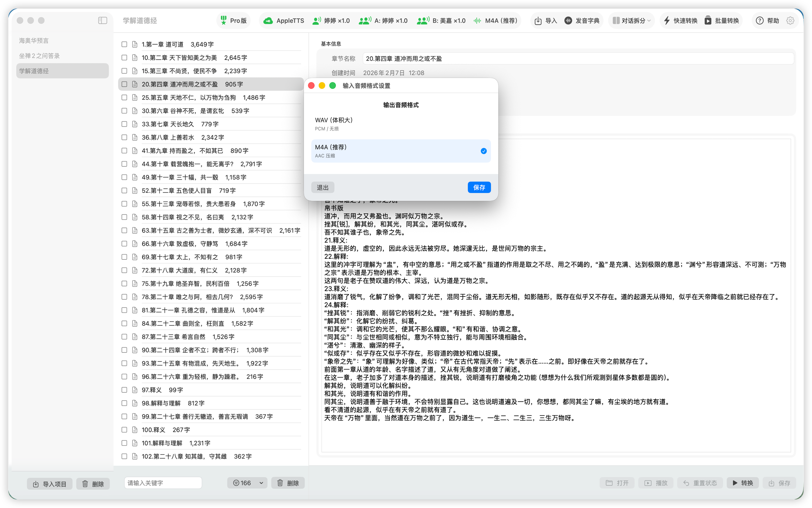
Task: Check the box for 25.第五章 天地不仁
Action: (124, 97)
